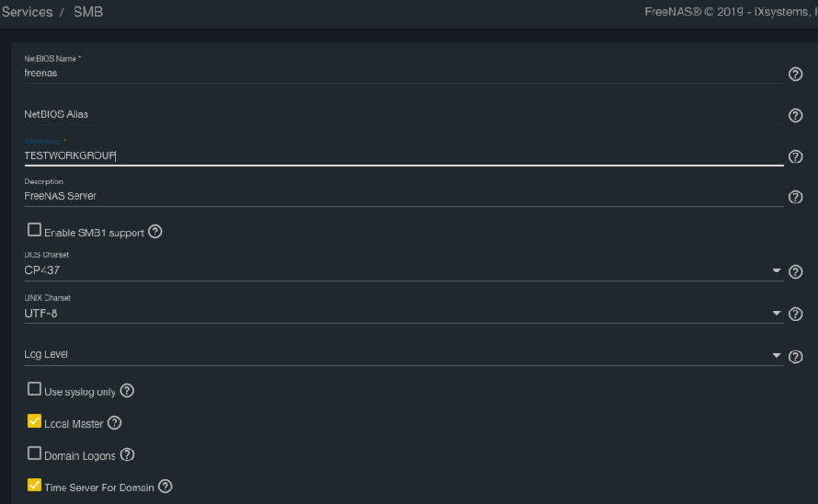Uncheck Local Master option
This screenshot has width=818, height=504.
coord(35,421)
